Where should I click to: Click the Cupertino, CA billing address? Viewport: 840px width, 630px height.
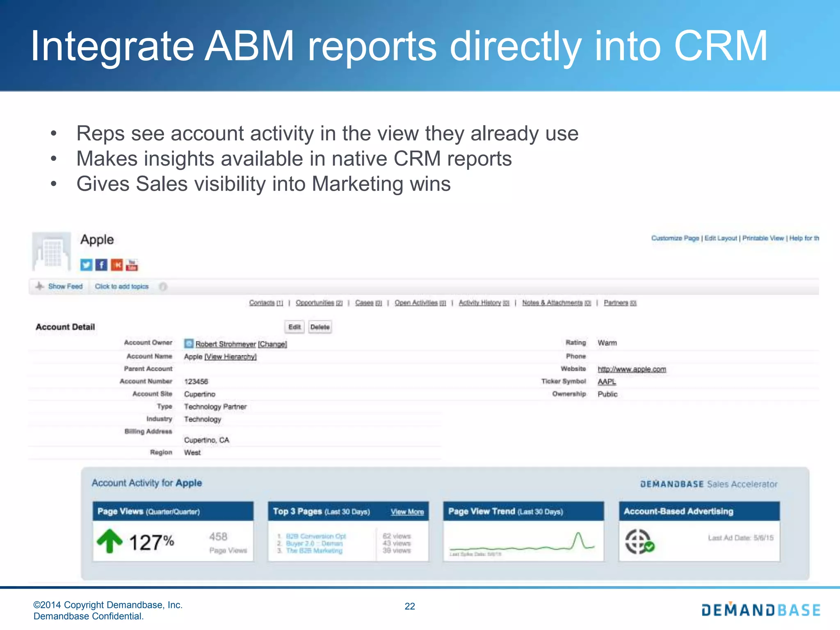[206, 440]
